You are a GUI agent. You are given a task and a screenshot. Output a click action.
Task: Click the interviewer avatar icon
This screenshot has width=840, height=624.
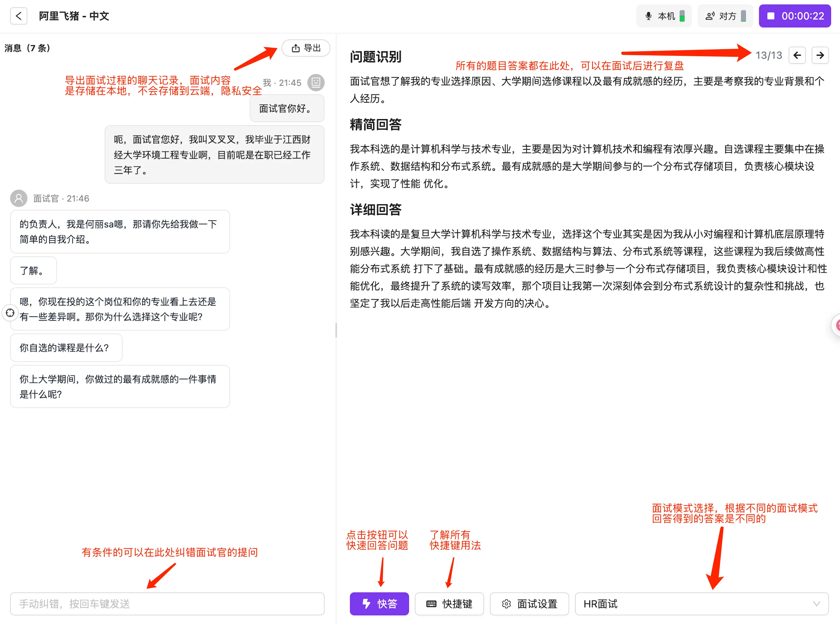click(19, 198)
